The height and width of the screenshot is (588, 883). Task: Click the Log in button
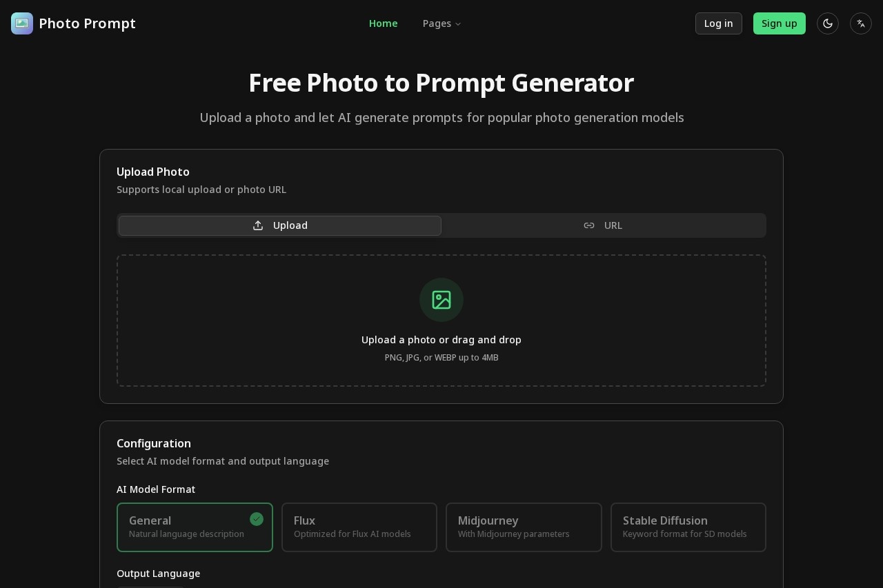point(718,23)
